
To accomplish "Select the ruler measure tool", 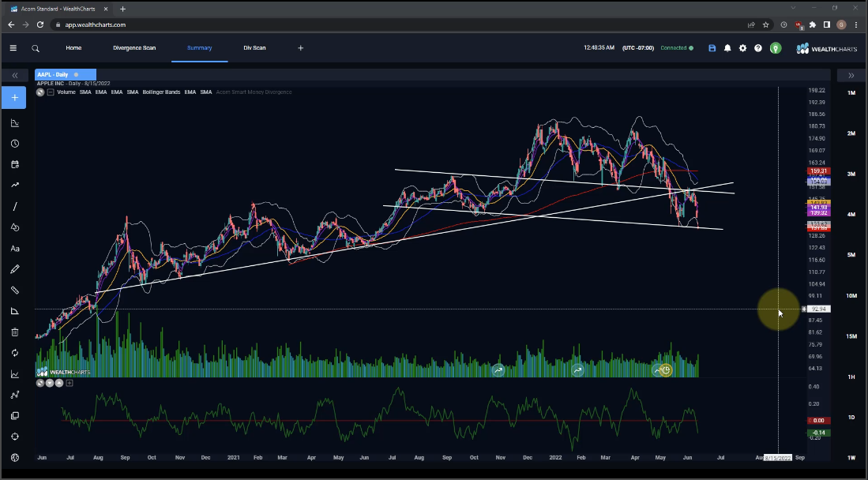I will 15,290.
